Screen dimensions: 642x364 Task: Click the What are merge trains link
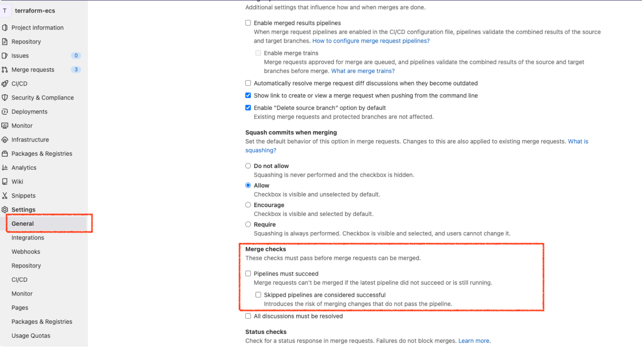point(363,71)
